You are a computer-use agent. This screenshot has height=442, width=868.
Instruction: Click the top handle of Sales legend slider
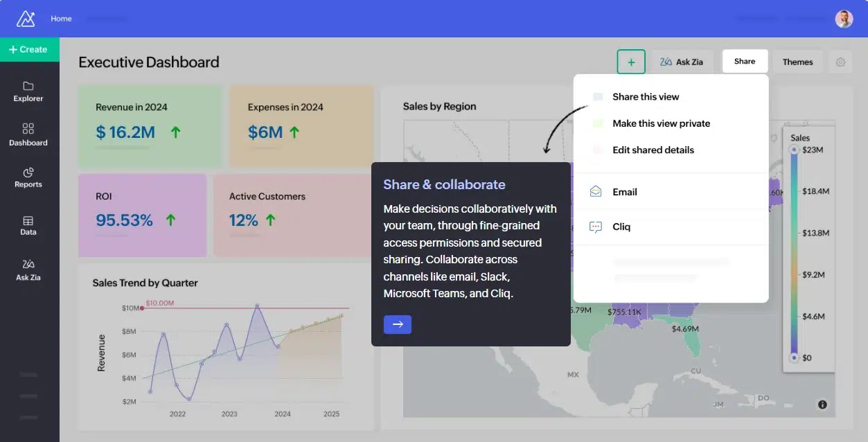pyautogui.click(x=794, y=150)
